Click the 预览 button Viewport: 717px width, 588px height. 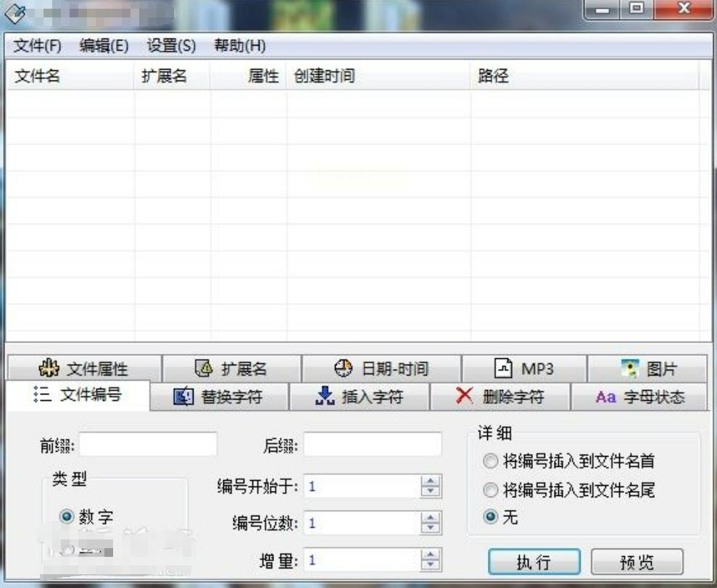click(637, 562)
